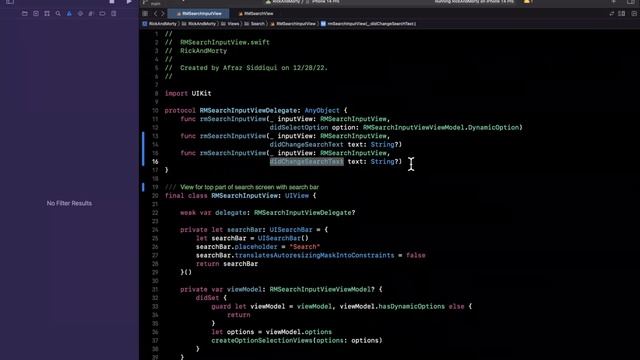Go forward in editor history

[x=162, y=13]
